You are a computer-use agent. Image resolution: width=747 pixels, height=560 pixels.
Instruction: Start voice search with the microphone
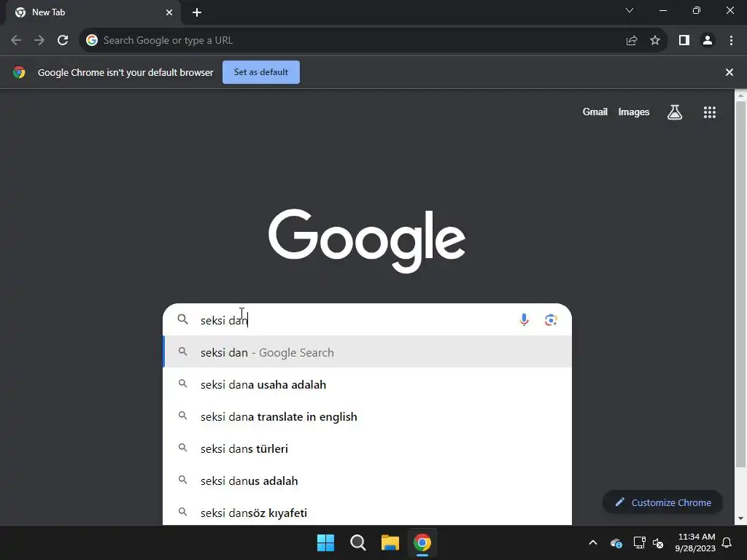point(524,319)
